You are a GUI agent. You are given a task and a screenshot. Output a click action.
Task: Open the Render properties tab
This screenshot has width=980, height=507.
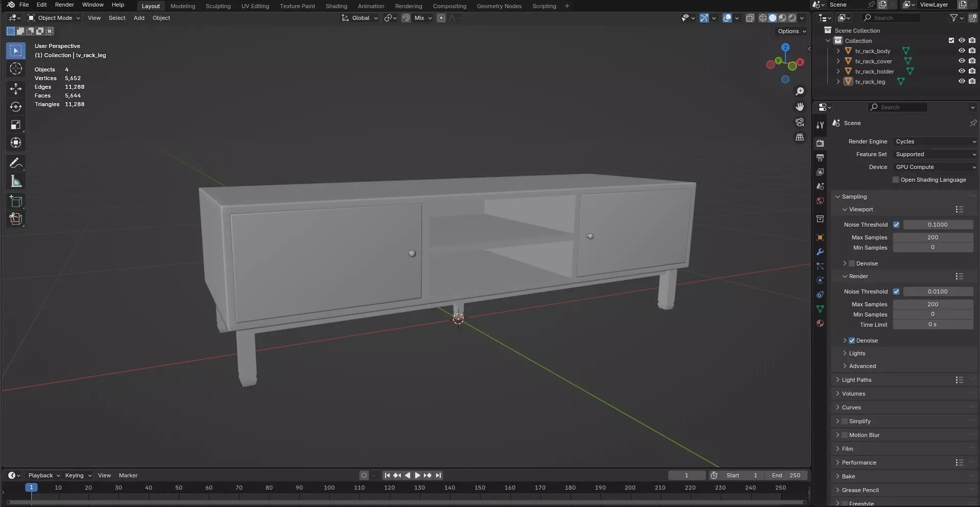(820, 143)
